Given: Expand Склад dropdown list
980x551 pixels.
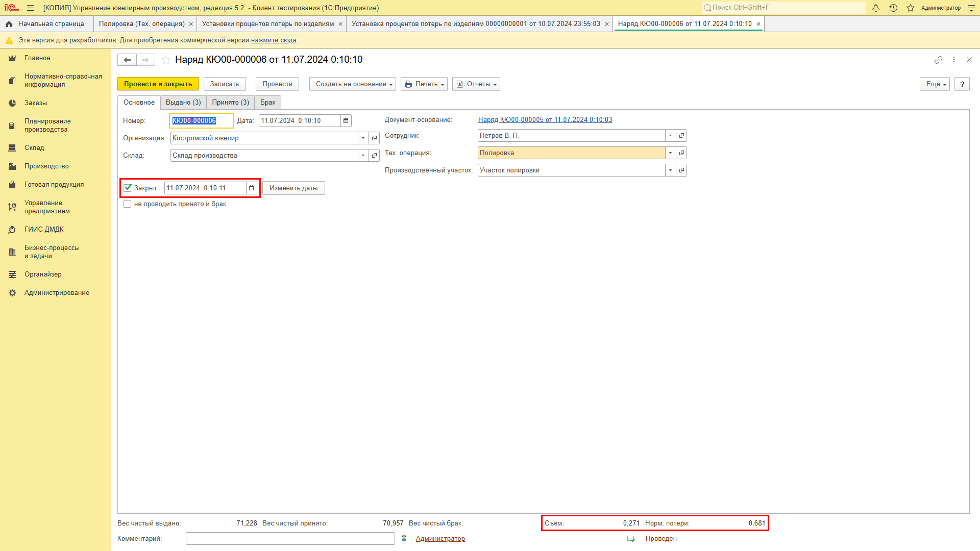Looking at the screenshot, I should [363, 156].
